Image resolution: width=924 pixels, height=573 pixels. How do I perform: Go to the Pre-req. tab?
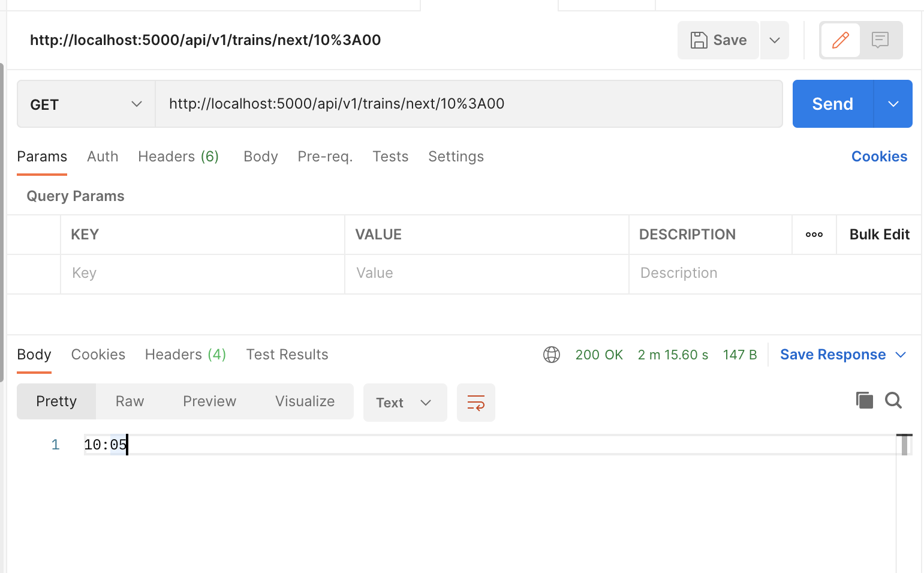pyautogui.click(x=325, y=157)
